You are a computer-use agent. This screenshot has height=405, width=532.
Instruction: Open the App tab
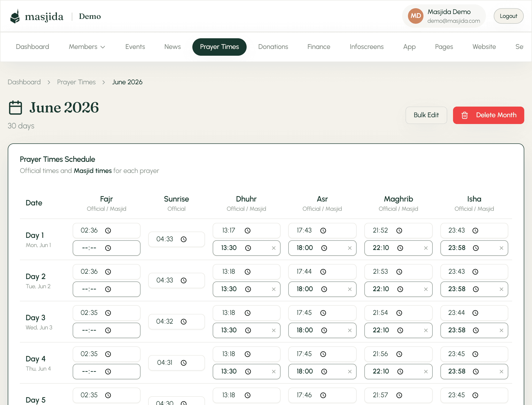(x=409, y=47)
